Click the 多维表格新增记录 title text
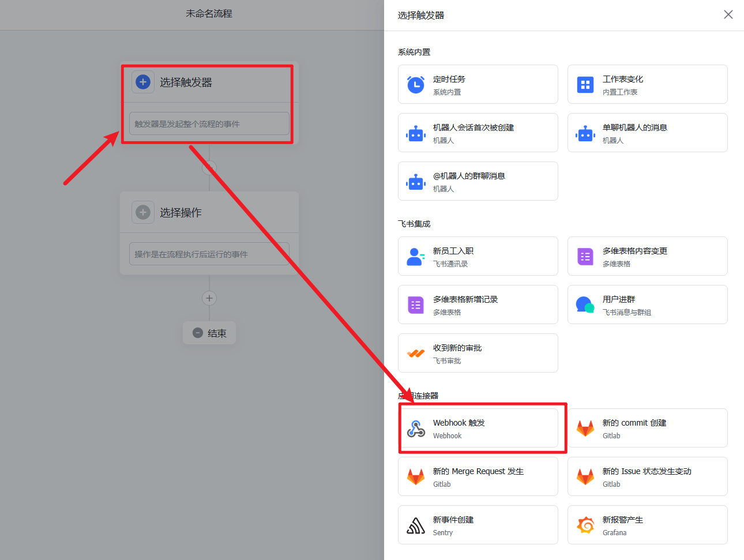This screenshot has width=744, height=560. point(465,299)
